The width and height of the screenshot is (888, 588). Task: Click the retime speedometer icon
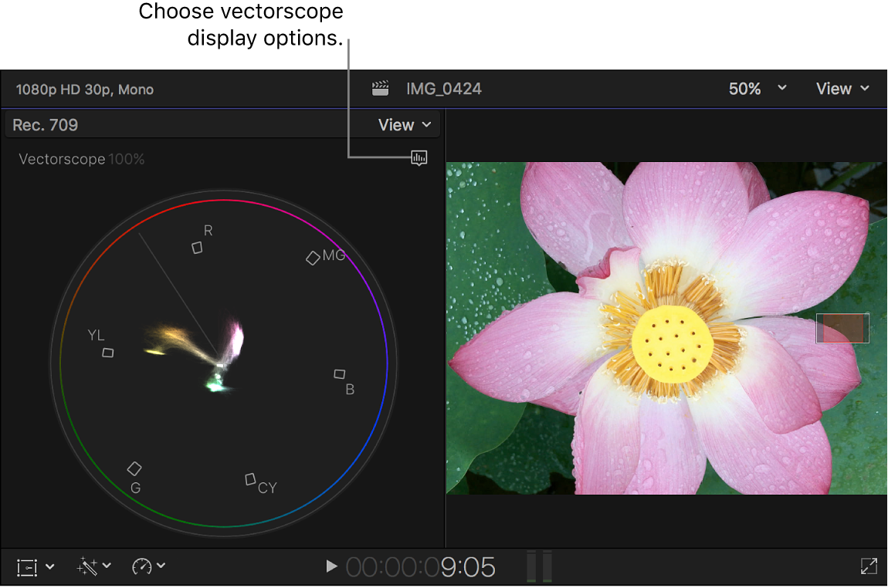click(x=143, y=566)
